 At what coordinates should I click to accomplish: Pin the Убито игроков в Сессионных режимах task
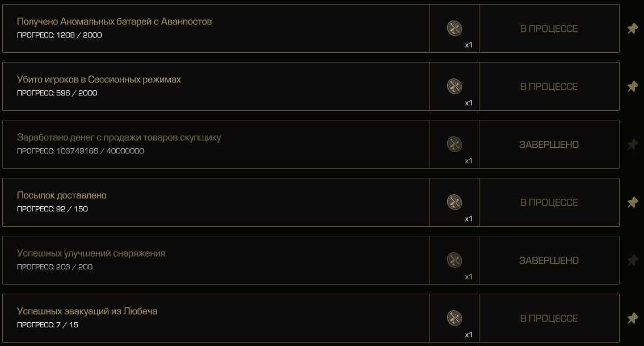633,86
